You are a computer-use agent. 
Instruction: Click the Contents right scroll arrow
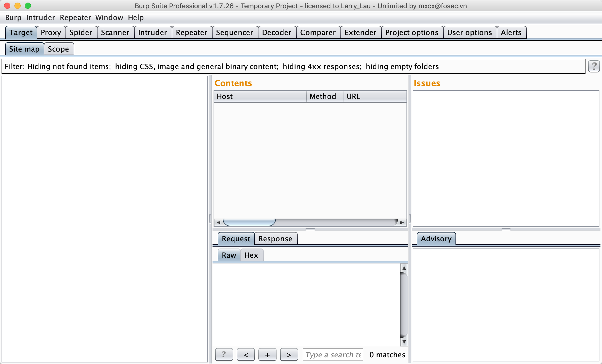pos(402,222)
